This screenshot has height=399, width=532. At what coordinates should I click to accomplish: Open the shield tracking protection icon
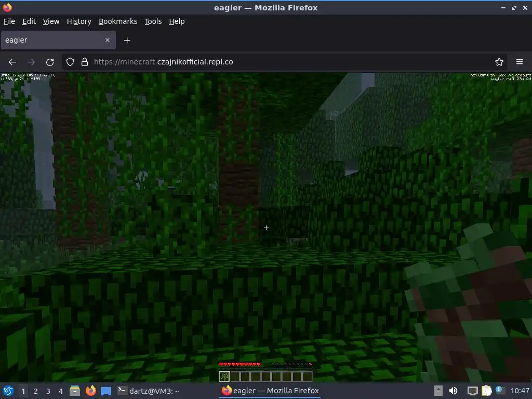(x=70, y=62)
